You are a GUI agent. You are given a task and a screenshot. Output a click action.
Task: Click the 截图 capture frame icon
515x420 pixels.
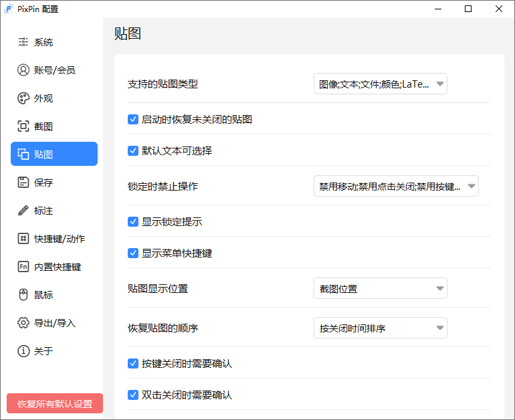(23, 126)
